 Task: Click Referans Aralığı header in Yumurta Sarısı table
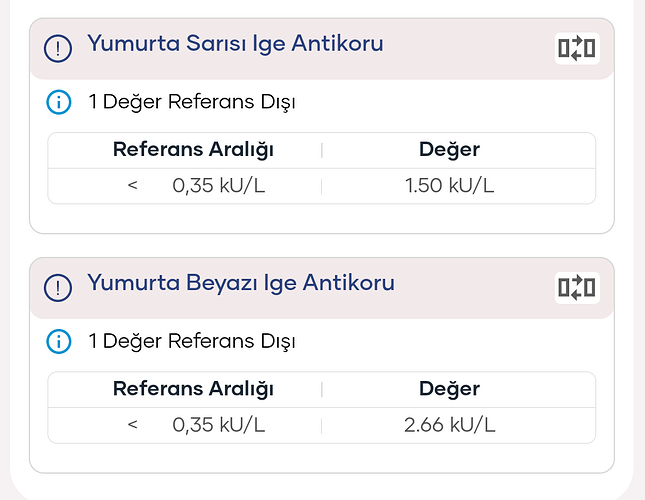point(193,150)
